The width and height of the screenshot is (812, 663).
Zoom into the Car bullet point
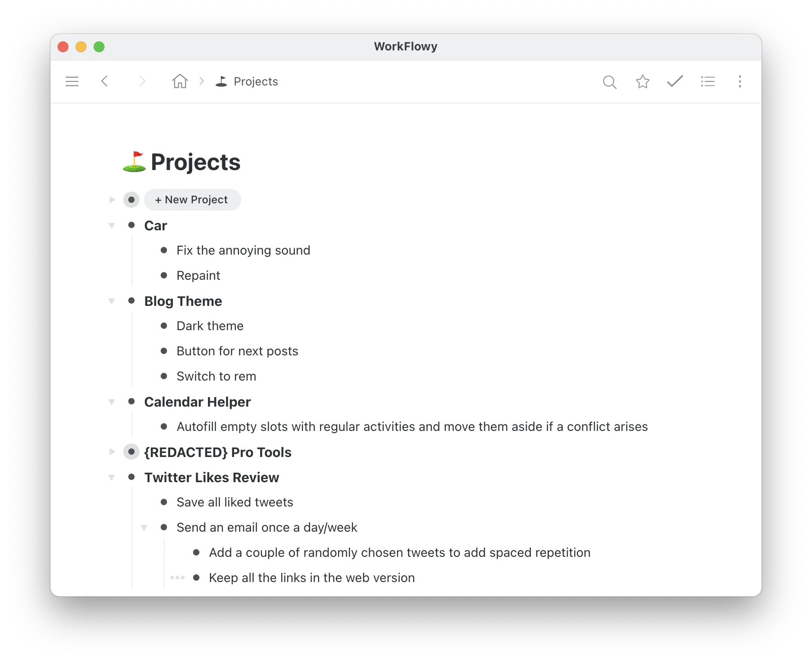[x=131, y=225]
